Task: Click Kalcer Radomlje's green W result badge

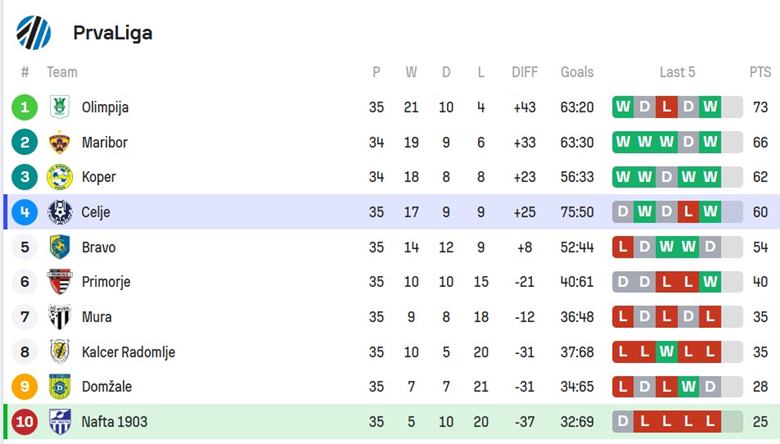Action: pos(667,352)
